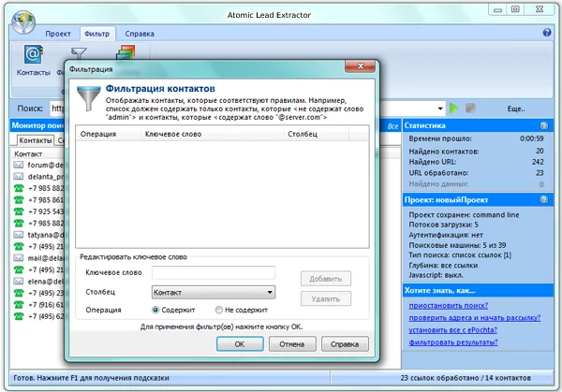Click the Найдено контактов: statistic

444,152
